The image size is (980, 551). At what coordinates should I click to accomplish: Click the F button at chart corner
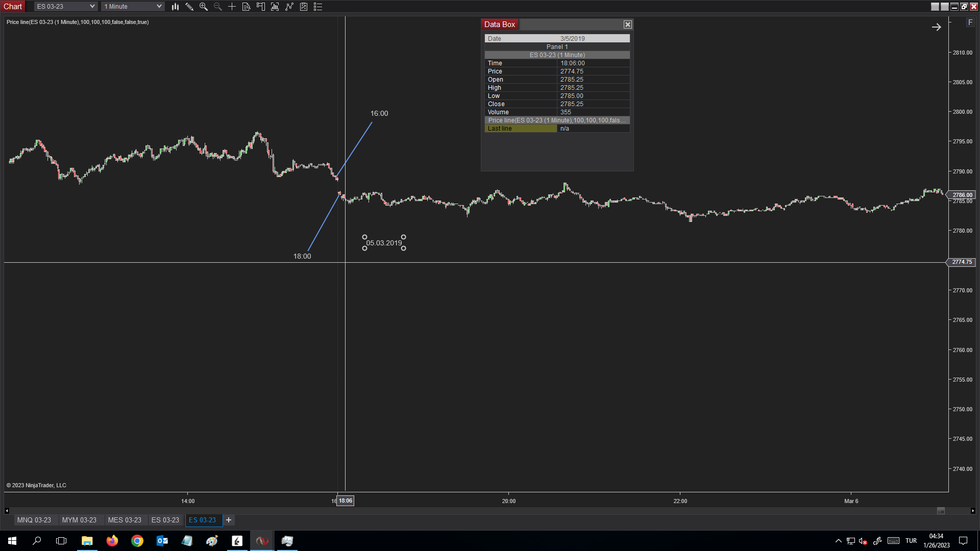tap(970, 22)
